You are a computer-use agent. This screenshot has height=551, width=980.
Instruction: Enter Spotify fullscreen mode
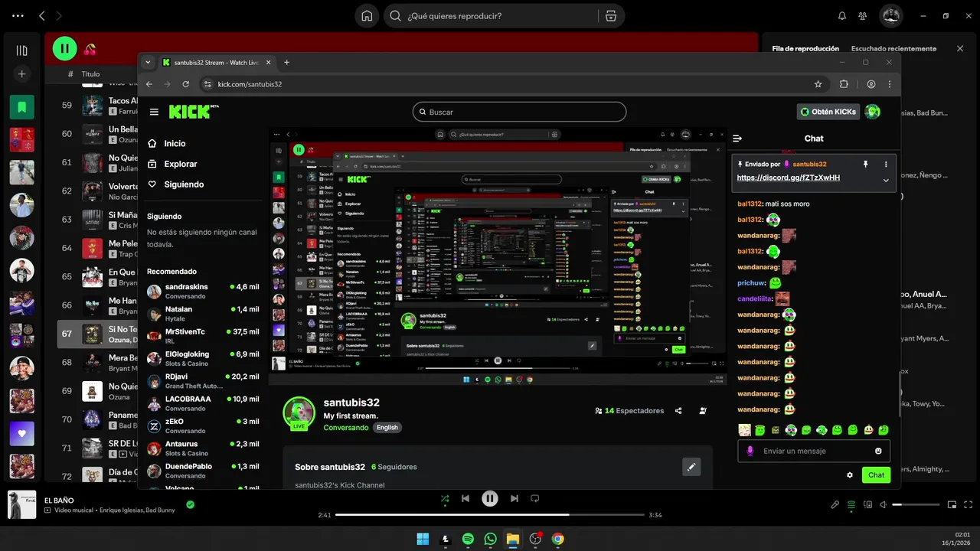click(968, 505)
